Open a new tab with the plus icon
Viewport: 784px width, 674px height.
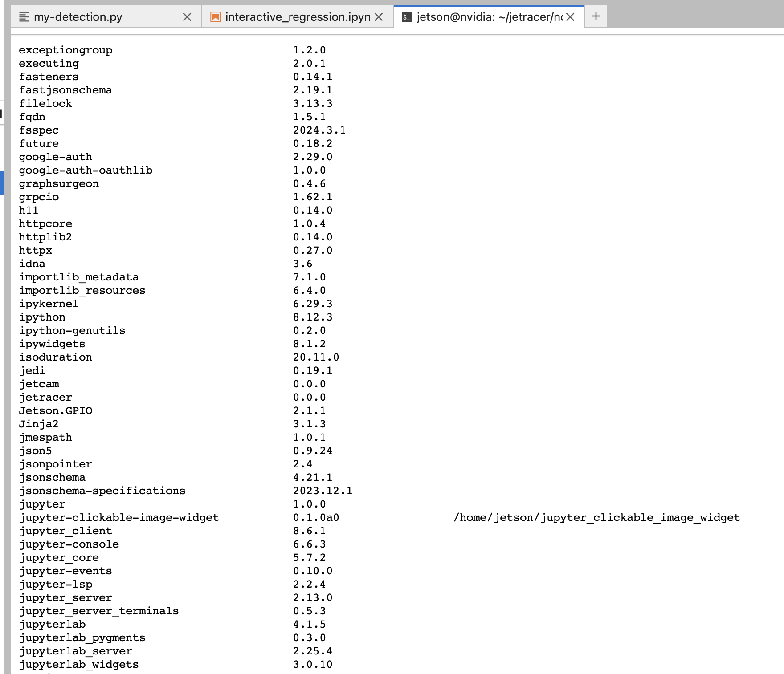596,16
